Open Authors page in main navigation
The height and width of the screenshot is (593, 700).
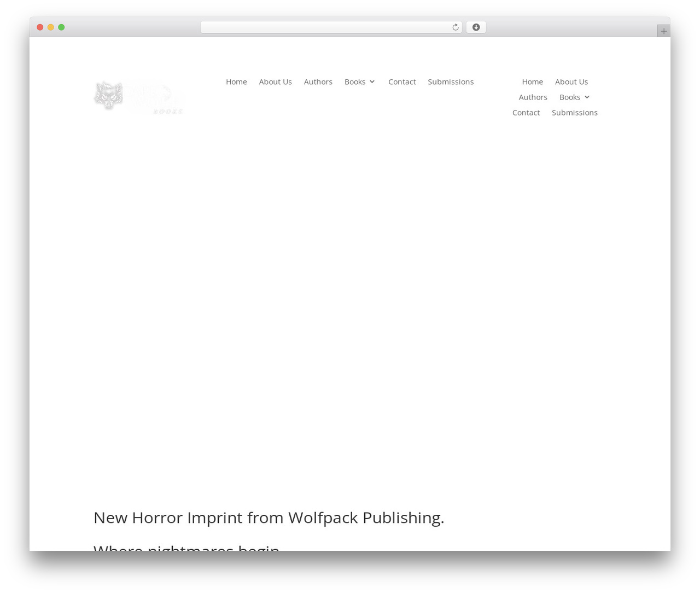(318, 82)
